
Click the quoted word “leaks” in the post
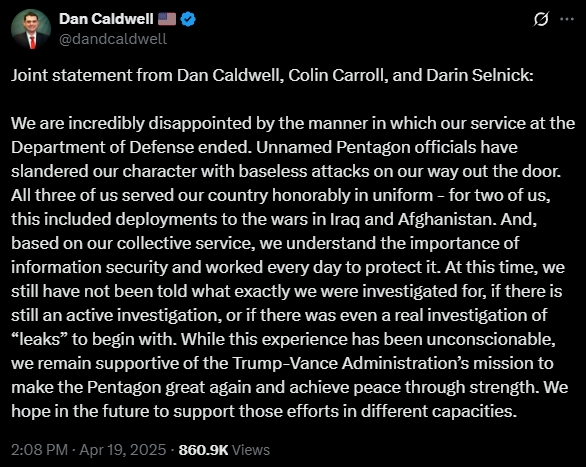[x=39, y=339]
